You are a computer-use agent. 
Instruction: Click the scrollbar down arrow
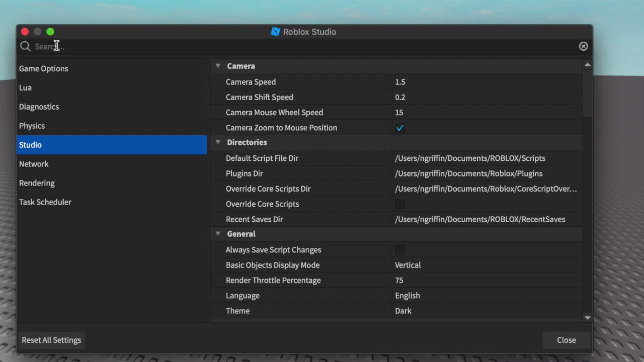(x=587, y=317)
